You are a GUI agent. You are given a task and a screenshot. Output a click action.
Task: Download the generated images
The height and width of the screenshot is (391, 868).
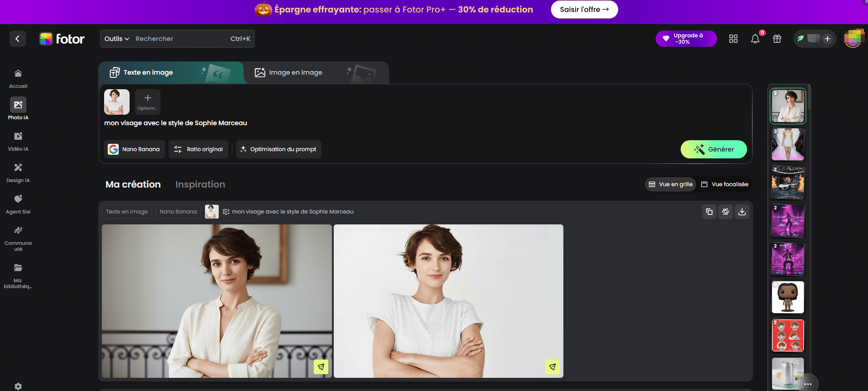pyautogui.click(x=742, y=212)
